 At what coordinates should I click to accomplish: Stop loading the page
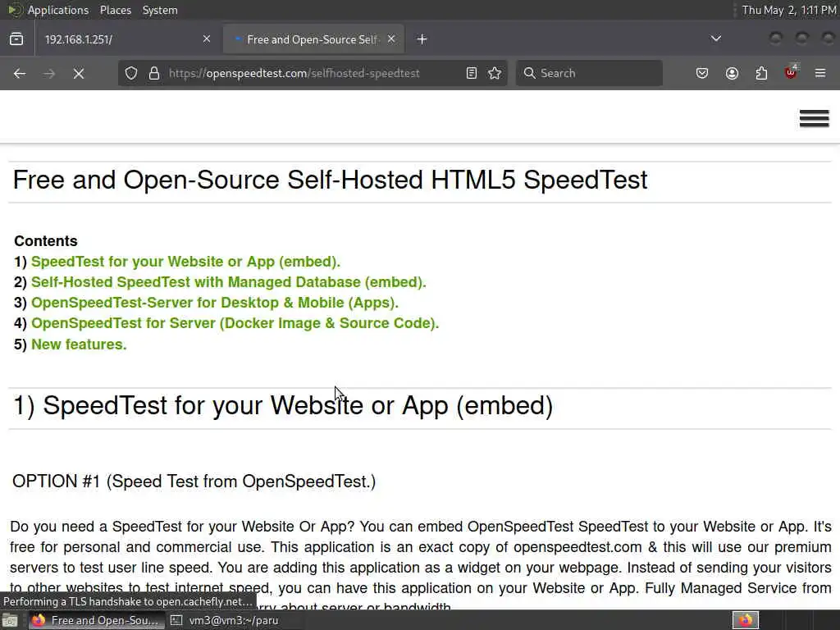click(x=79, y=73)
